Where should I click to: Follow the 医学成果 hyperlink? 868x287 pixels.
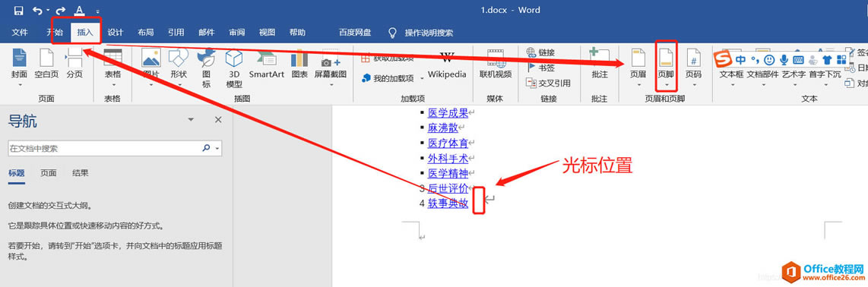(448, 113)
